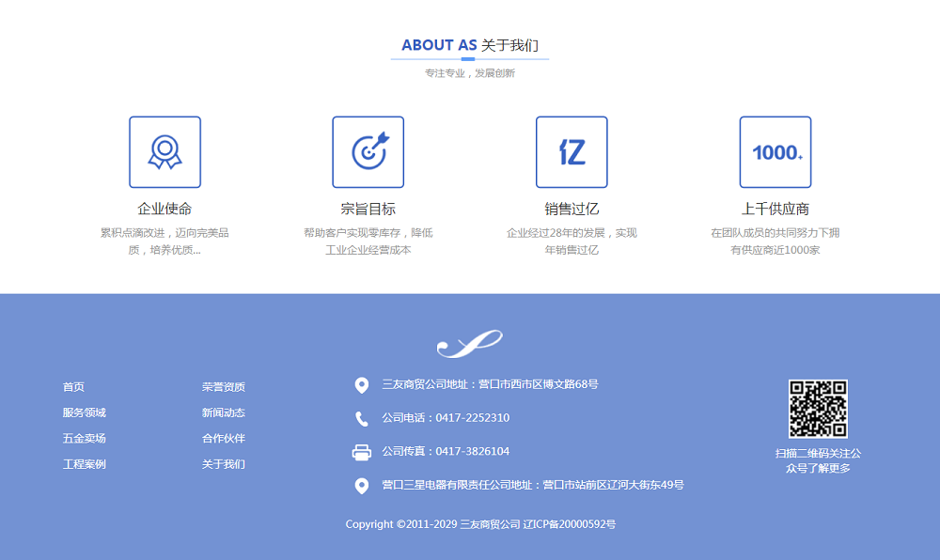Image resolution: width=940 pixels, height=560 pixels.
Task: Click the QR code image
Action: 818,409
